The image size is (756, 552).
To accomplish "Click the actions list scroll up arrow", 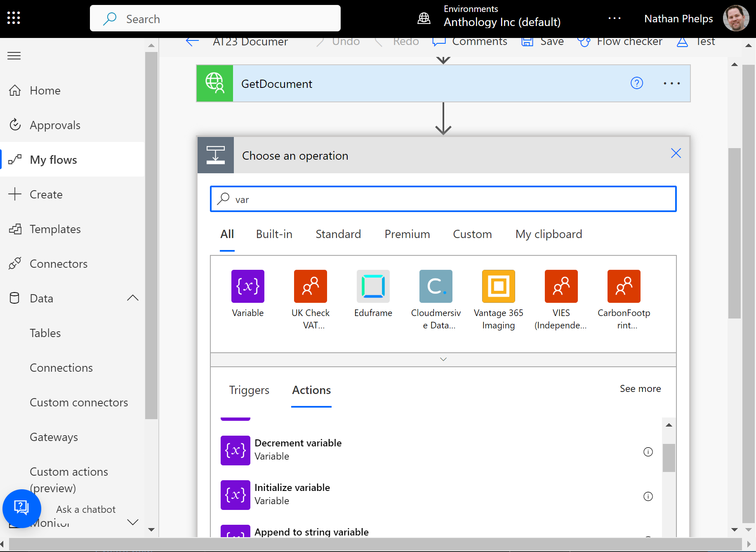I will pos(669,425).
